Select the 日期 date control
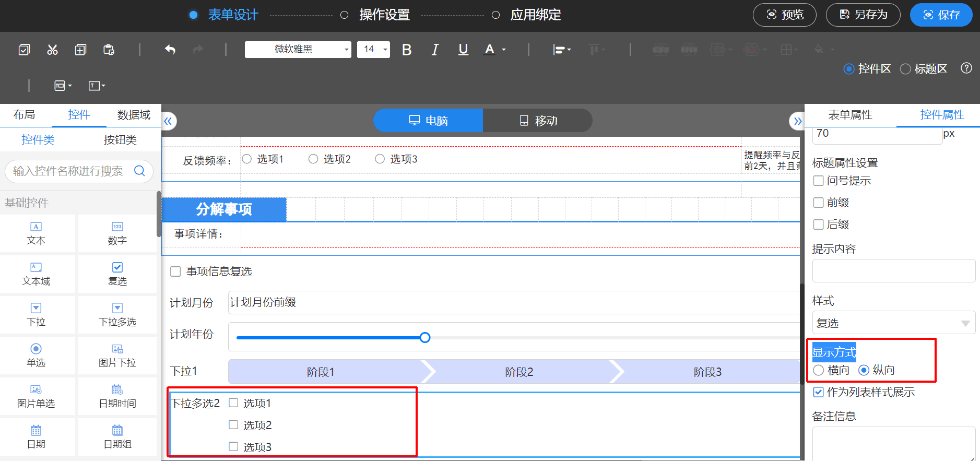This screenshot has height=461, width=980. [36, 437]
